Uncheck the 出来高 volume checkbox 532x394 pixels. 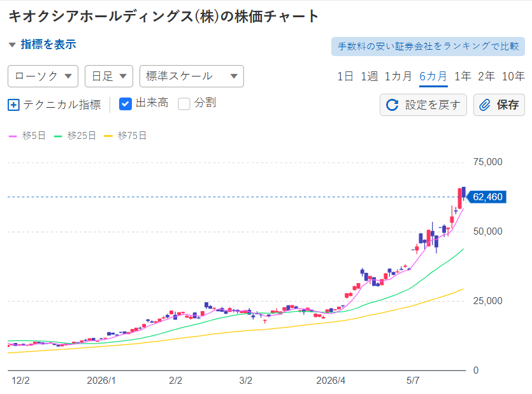126,104
